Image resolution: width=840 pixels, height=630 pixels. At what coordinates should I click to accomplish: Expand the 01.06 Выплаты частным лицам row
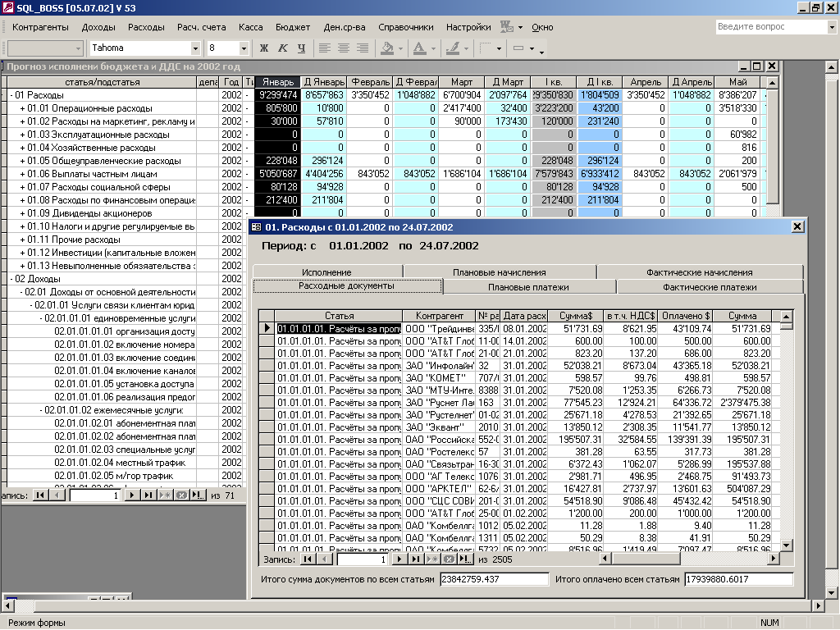point(22,174)
